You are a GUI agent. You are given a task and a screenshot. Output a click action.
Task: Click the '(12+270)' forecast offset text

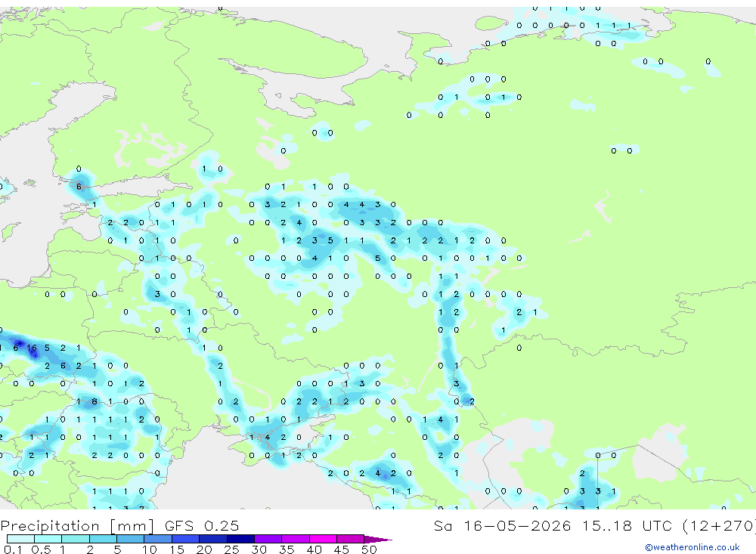[719, 525]
